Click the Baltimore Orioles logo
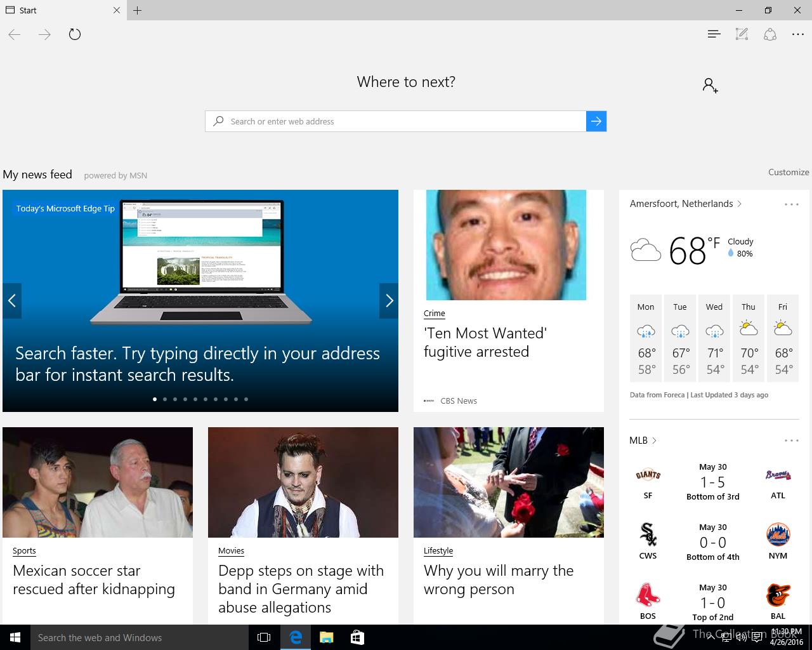Image resolution: width=812 pixels, height=650 pixels. (778, 595)
